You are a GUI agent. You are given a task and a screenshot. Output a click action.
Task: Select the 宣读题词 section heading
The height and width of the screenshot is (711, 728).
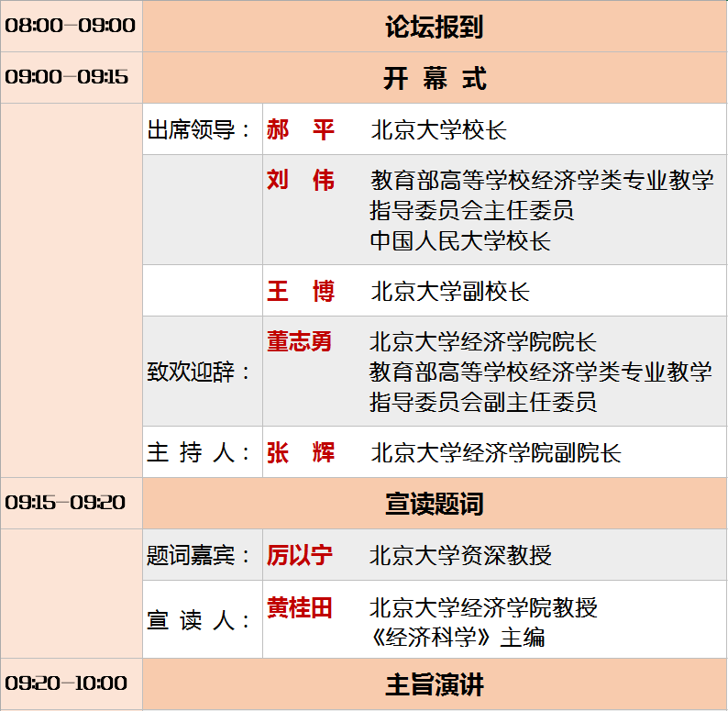pos(434,504)
